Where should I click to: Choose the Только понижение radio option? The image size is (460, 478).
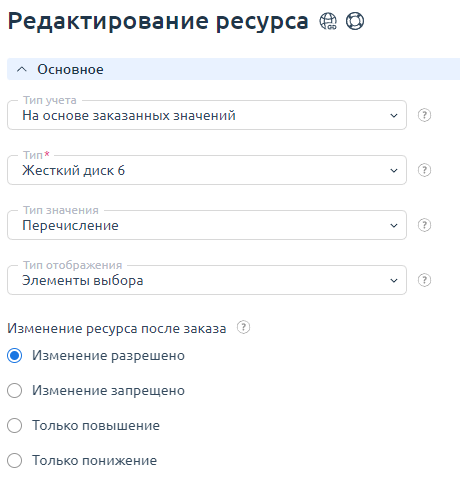[15, 460]
